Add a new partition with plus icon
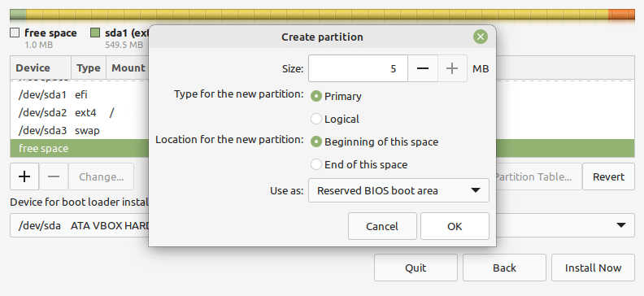The width and height of the screenshot is (644, 296). tap(24, 176)
